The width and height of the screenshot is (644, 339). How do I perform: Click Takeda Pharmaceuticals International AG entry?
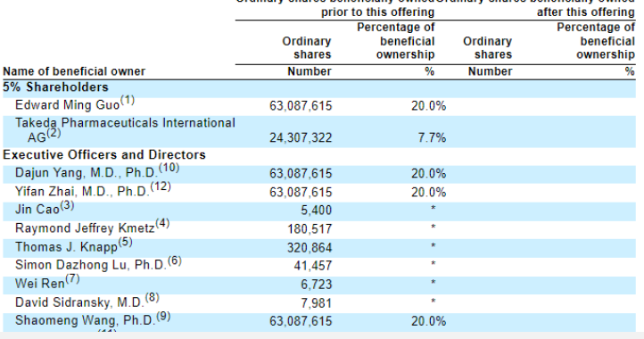point(125,130)
